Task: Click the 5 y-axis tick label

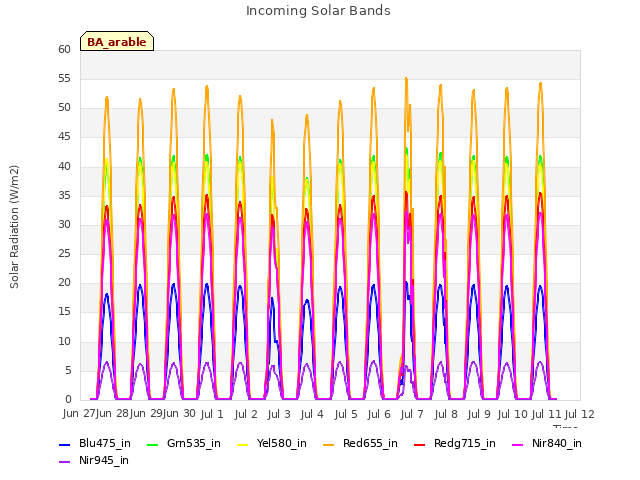Action: (68, 371)
